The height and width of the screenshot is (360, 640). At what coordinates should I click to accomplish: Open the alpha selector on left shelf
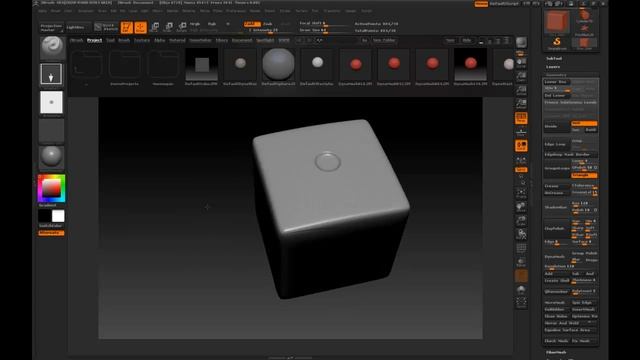51,102
